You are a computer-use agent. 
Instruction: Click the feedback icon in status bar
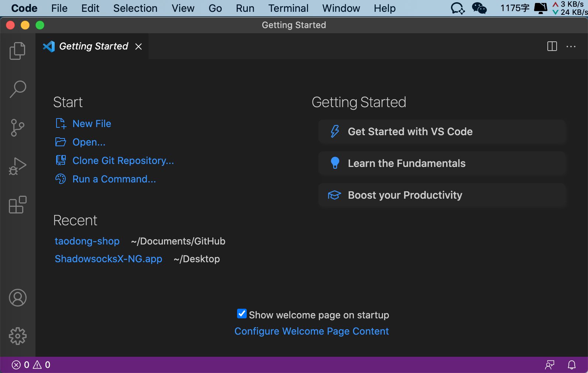(550, 365)
